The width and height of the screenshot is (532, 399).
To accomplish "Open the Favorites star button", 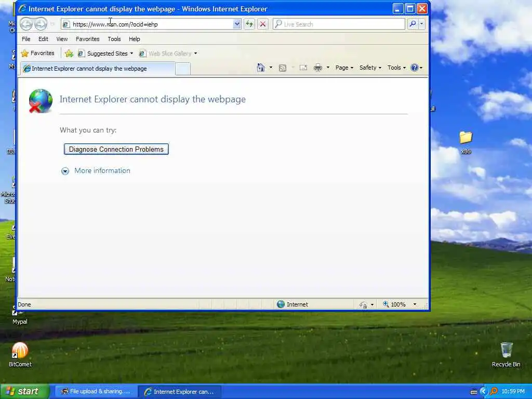I will [37, 54].
